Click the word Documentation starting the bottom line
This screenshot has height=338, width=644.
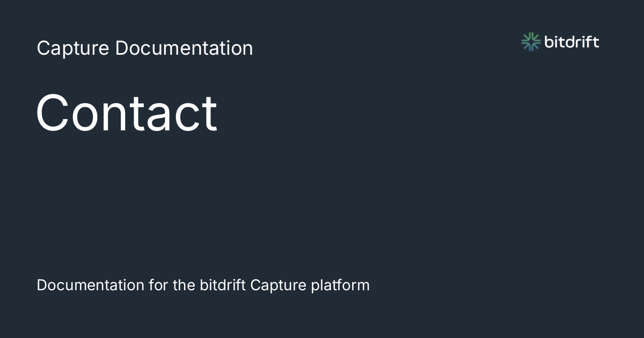click(91, 285)
